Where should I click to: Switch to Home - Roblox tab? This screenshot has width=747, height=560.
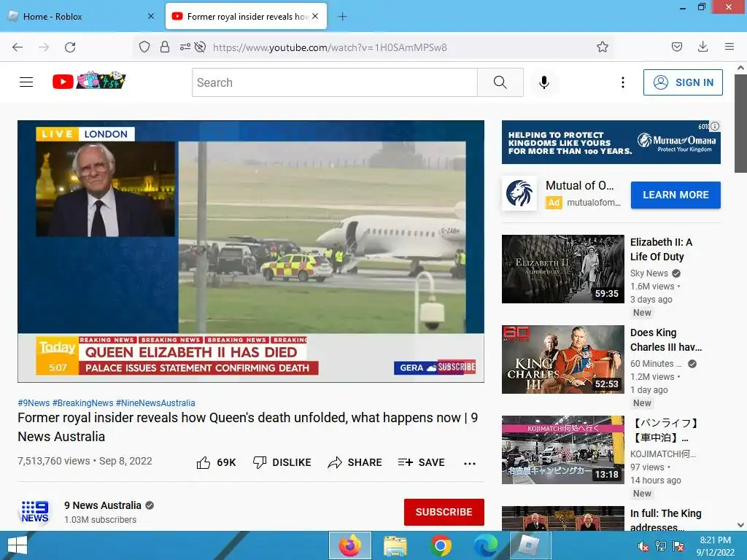coord(81,17)
